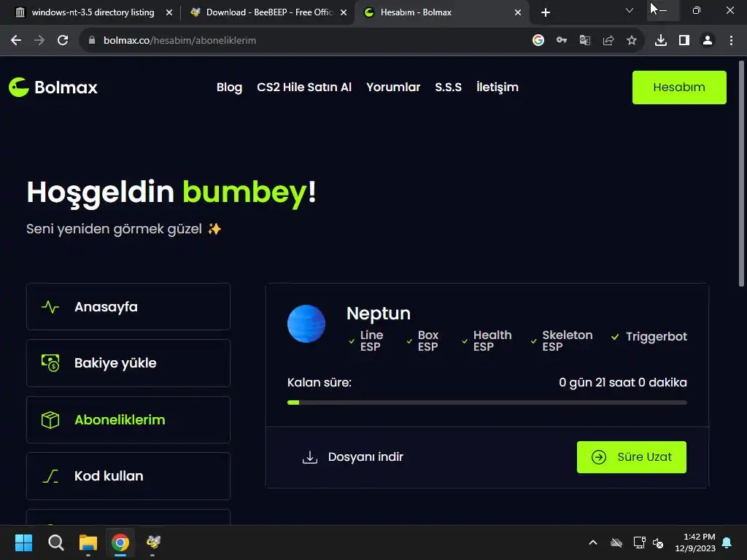747x560 pixels.
Task: Open File Explorer from taskbar
Action: (x=88, y=542)
